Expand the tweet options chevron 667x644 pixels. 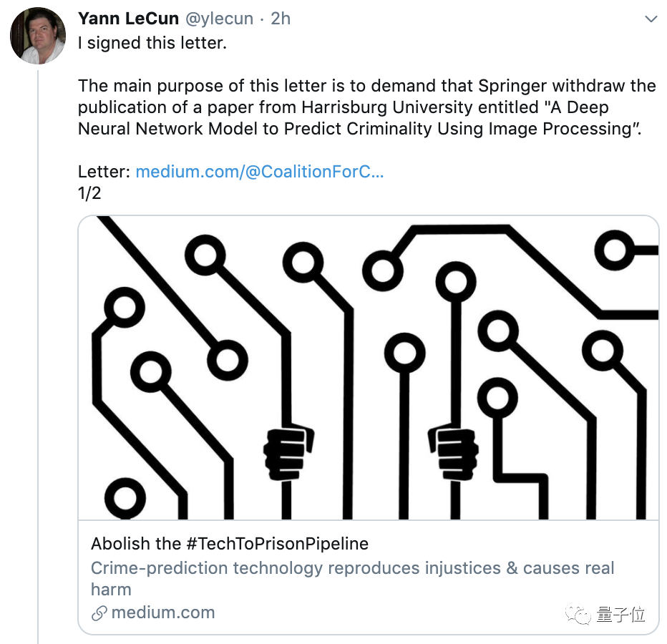coord(651,19)
